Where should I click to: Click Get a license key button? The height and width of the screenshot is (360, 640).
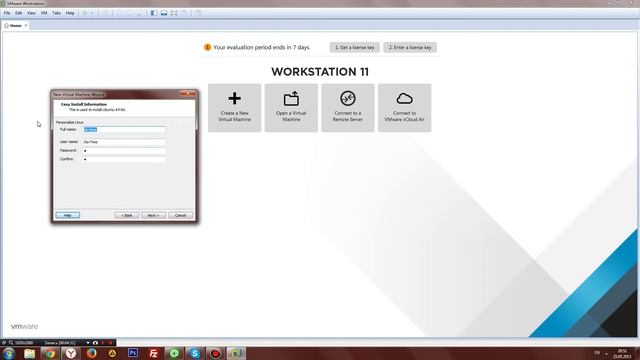tap(355, 47)
